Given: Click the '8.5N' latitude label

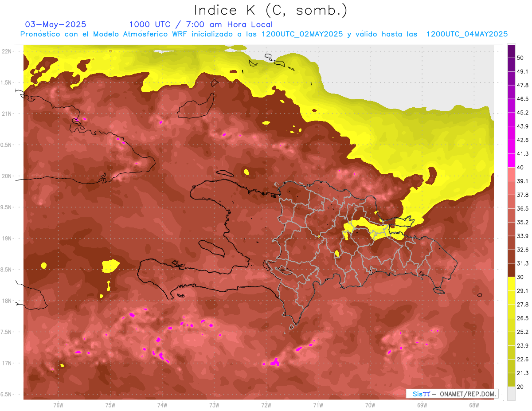Looking at the screenshot, I should 7,270.
